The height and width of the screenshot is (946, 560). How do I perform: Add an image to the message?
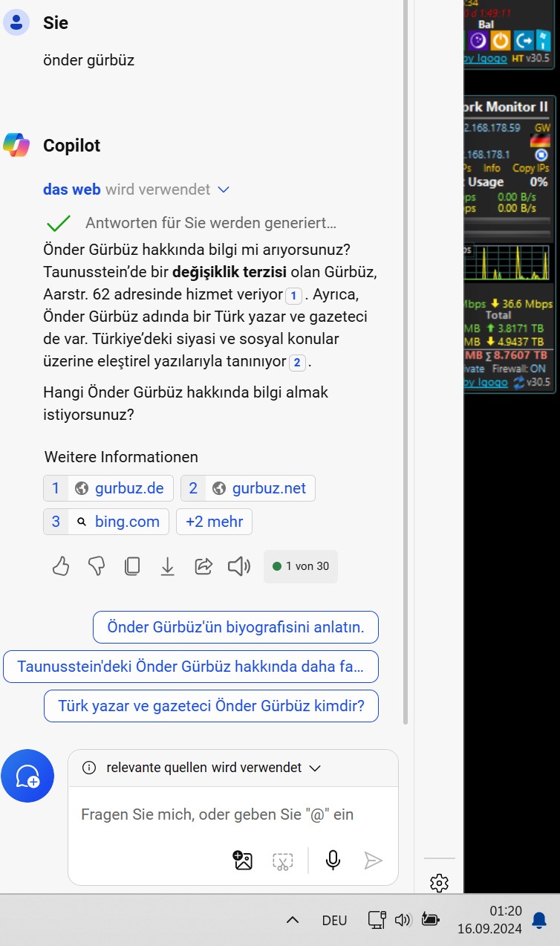(x=243, y=861)
